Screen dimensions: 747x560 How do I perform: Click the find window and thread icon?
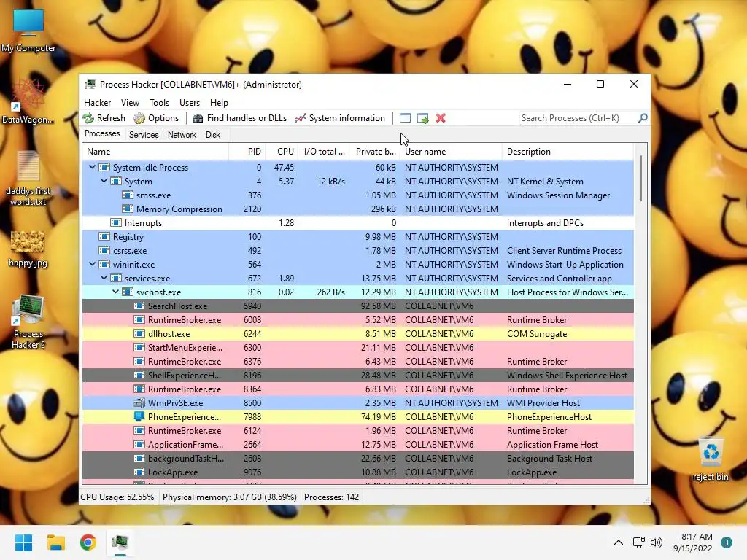[x=422, y=118]
